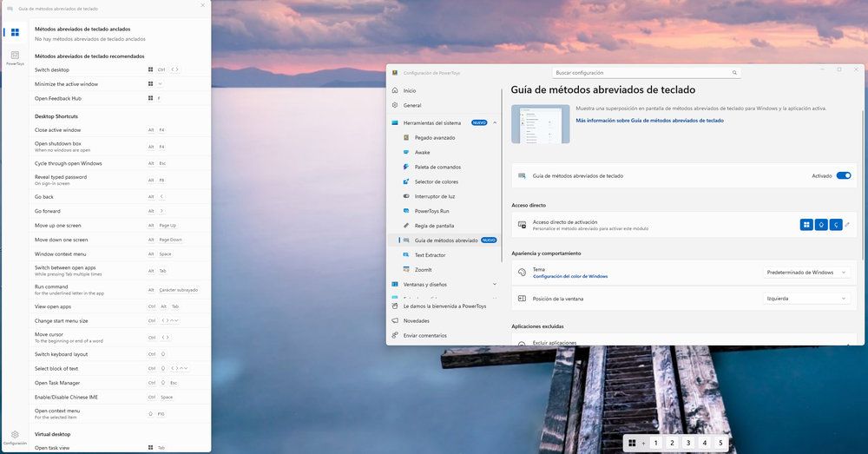
Task: Click key 2 in bottom shortcut indicator
Action: point(672,443)
